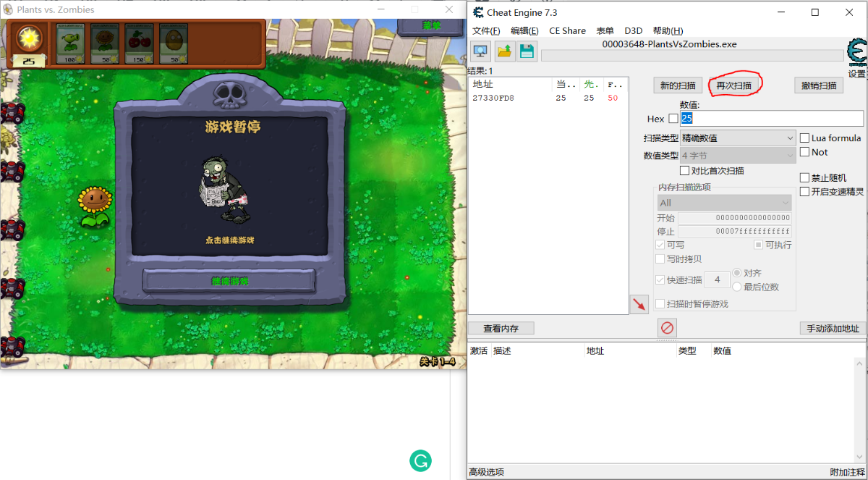Open the 帮助(H) menu
The image size is (868, 480).
pos(668,30)
